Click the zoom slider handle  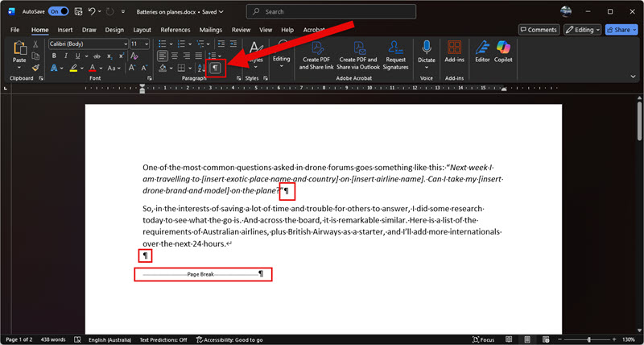tap(588, 339)
